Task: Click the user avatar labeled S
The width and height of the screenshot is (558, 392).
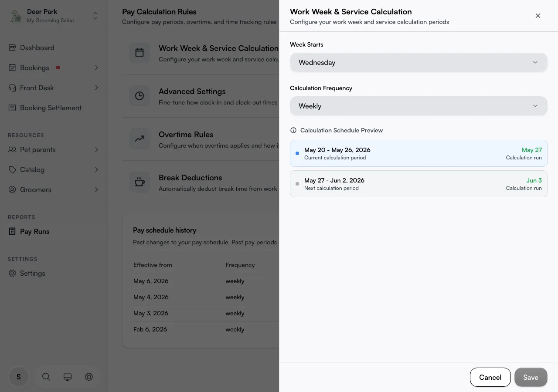Action: 19,377
